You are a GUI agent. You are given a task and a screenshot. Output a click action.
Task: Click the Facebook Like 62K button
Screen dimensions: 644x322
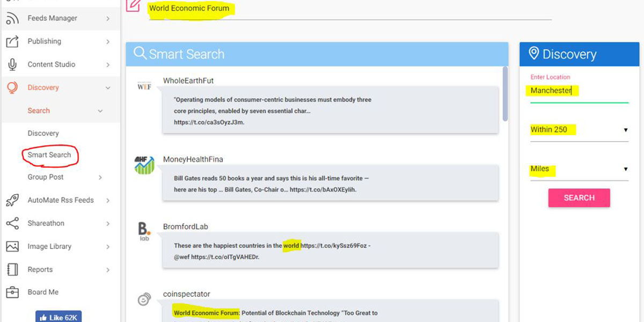pyautogui.click(x=58, y=317)
